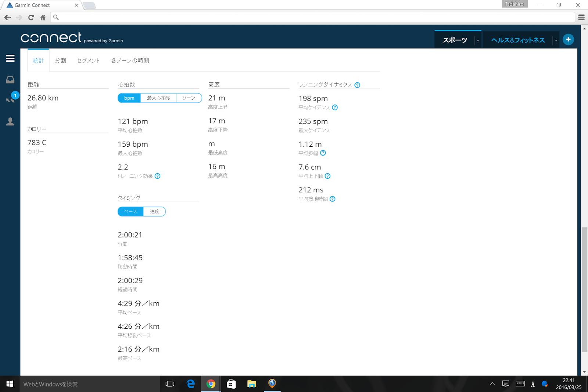Open the user profile icon in sidebar
This screenshot has width=588, height=392.
pyautogui.click(x=10, y=121)
